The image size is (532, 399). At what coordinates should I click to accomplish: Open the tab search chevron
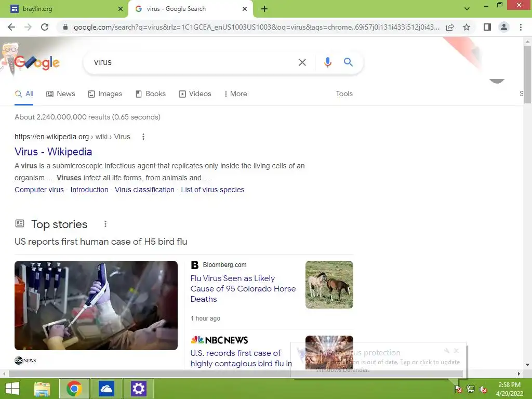coord(467,9)
